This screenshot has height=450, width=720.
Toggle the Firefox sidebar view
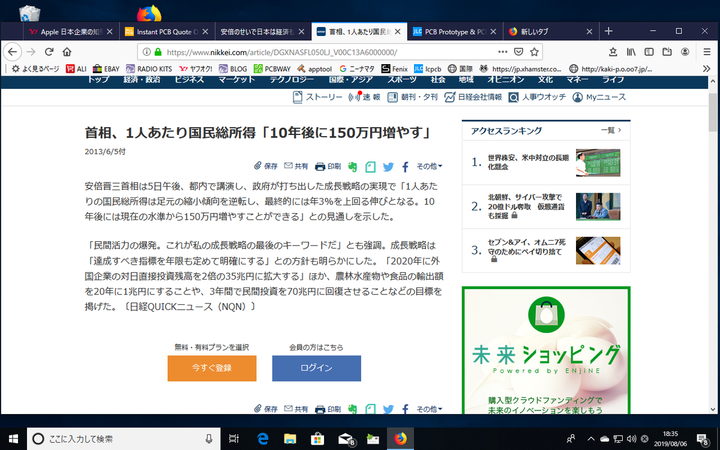[649, 52]
